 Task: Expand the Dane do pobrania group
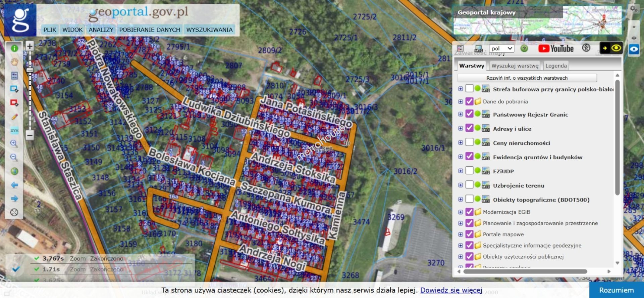461,101
